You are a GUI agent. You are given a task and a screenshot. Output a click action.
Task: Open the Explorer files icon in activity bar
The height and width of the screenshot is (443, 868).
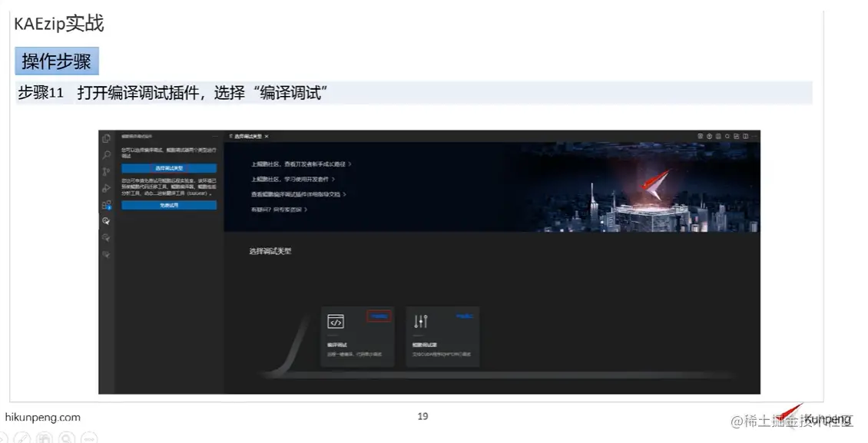(x=106, y=138)
